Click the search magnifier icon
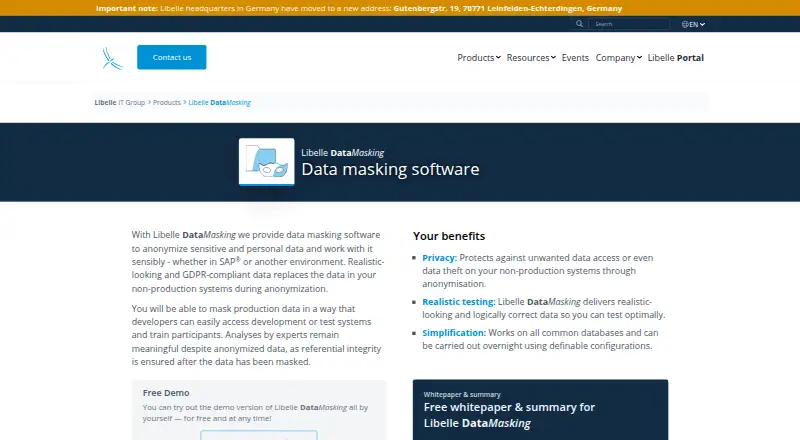Image resolution: width=800 pixels, height=440 pixels. point(580,24)
